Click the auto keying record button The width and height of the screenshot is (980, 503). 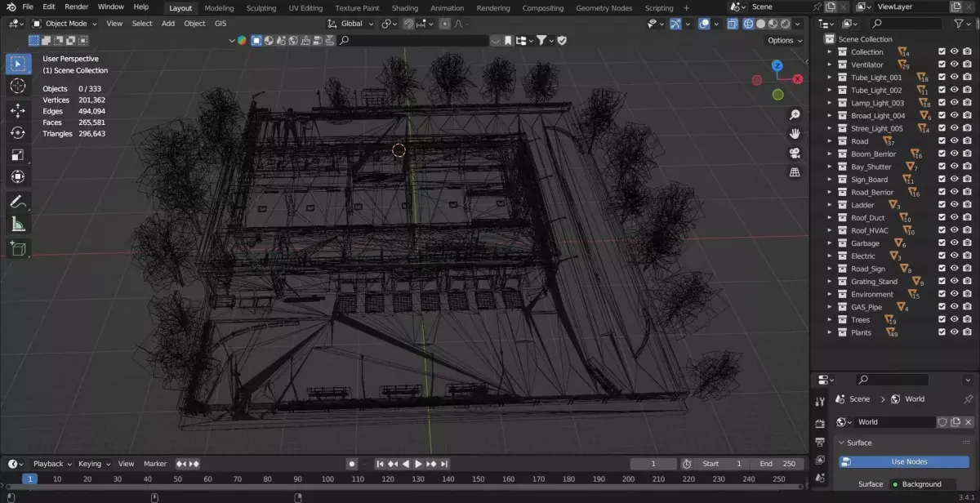coord(352,464)
